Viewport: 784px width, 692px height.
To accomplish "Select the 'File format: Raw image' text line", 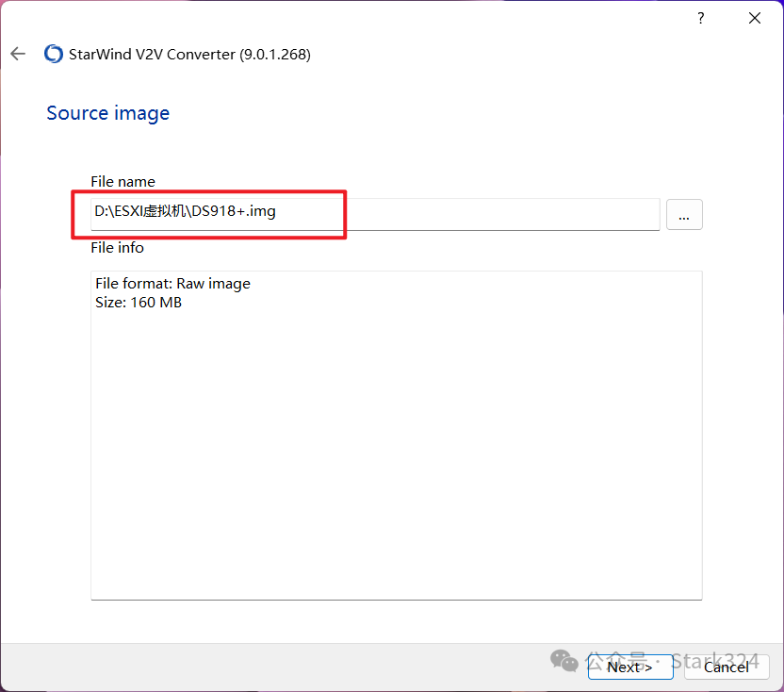I will [173, 284].
